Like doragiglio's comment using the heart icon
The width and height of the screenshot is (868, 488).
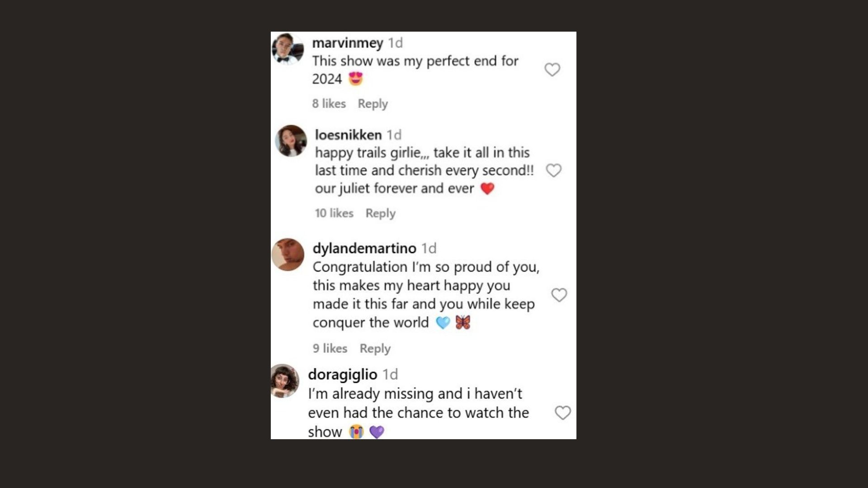[x=562, y=413]
